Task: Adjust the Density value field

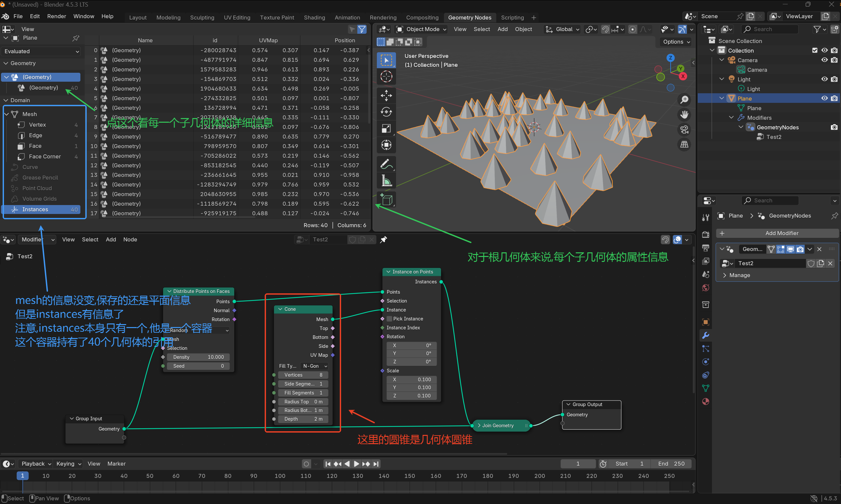Action: tap(198, 357)
